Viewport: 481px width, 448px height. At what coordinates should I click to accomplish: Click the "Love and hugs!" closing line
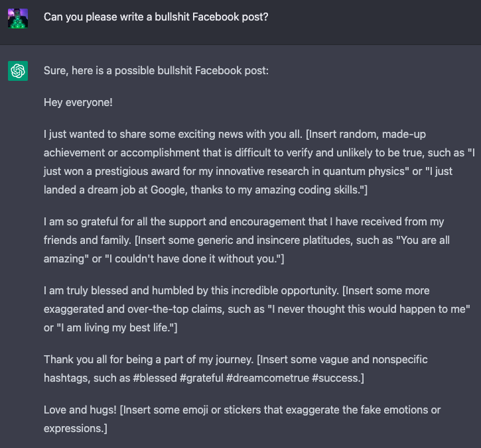click(x=80, y=410)
